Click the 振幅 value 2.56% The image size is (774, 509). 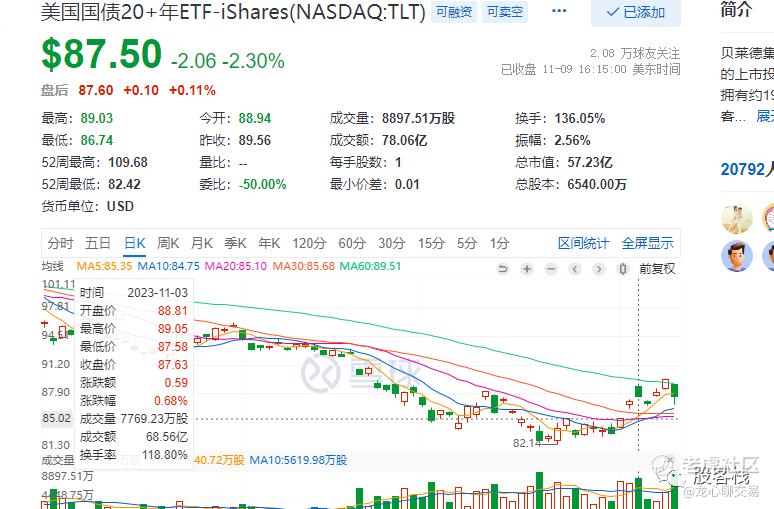[x=572, y=140]
